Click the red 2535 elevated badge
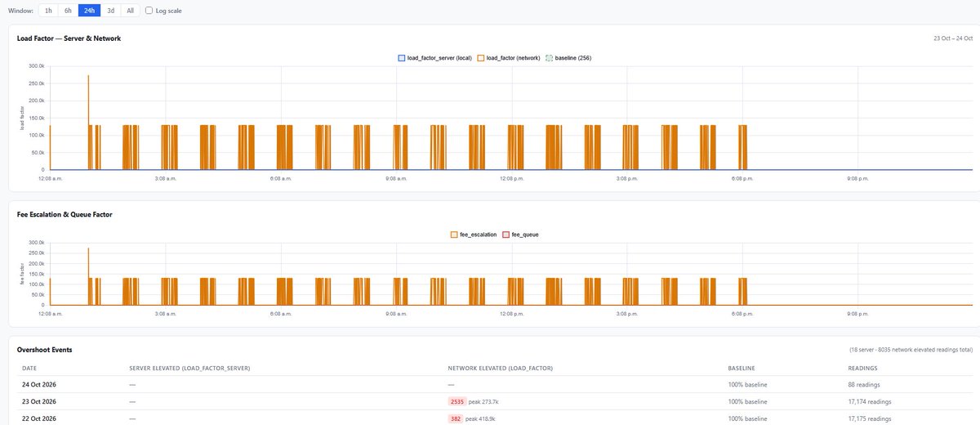The width and height of the screenshot is (980, 425). [x=457, y=401]
